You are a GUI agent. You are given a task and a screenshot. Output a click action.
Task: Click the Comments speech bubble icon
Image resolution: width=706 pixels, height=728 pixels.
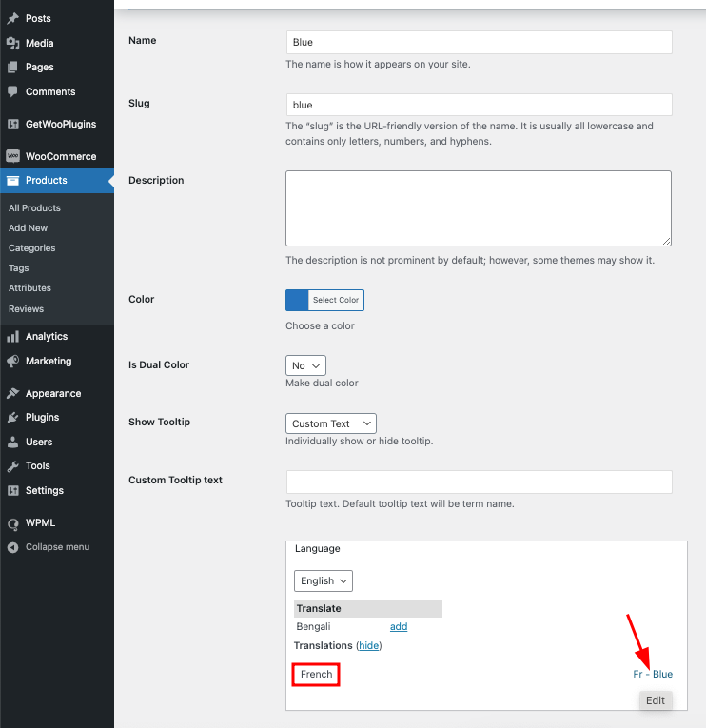[x=13, y=91]
